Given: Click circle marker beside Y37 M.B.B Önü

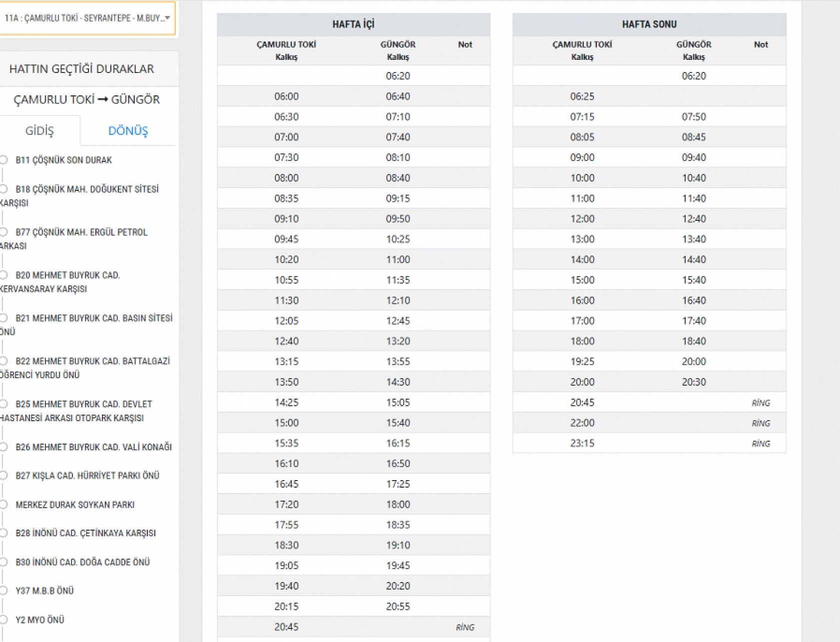Looking at the screenshot, I should [x=3, y=591].
